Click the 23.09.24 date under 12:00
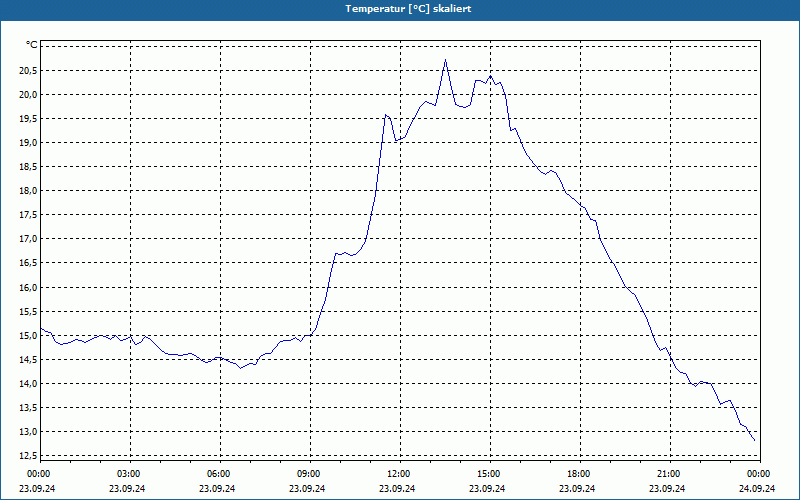Viewport: 800px width, 500px height. point(397,488)
